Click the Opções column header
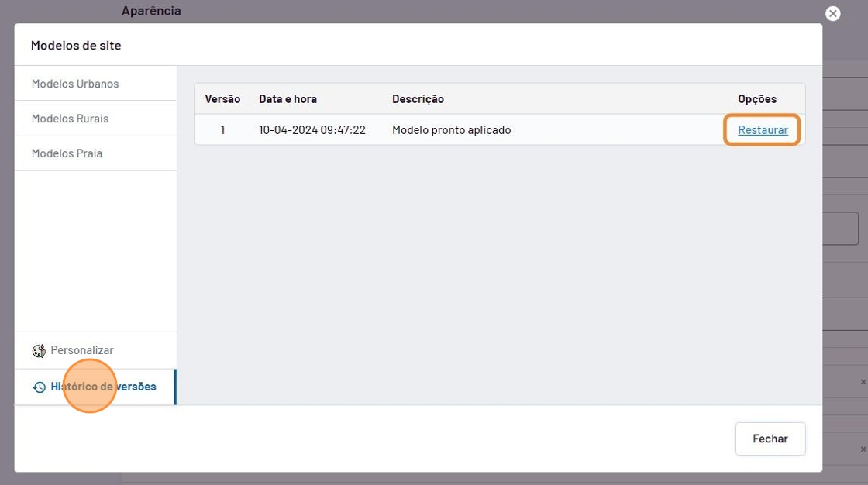This screenshot has height=485, width=868. coord(756,99)
